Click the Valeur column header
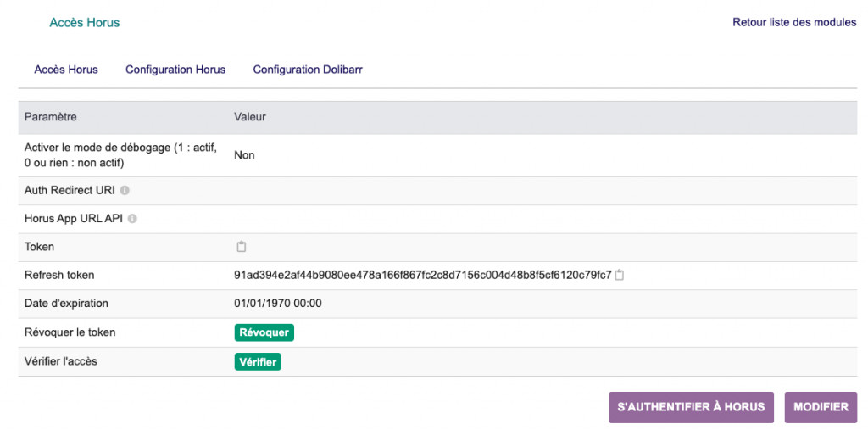 250,117
